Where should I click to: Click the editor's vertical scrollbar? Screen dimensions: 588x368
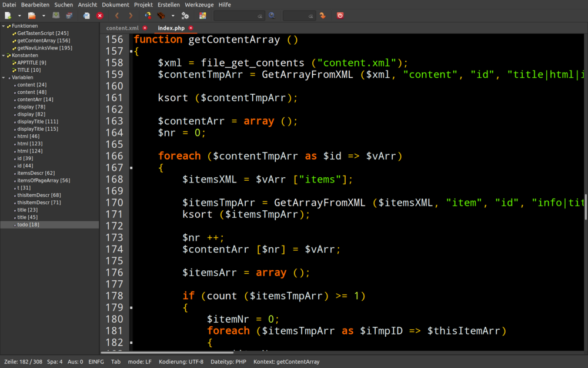click(585, 208)
